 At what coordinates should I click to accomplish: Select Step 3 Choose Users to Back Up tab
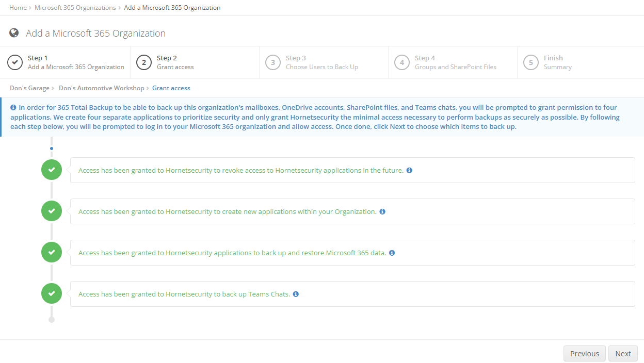click(325, 62)
